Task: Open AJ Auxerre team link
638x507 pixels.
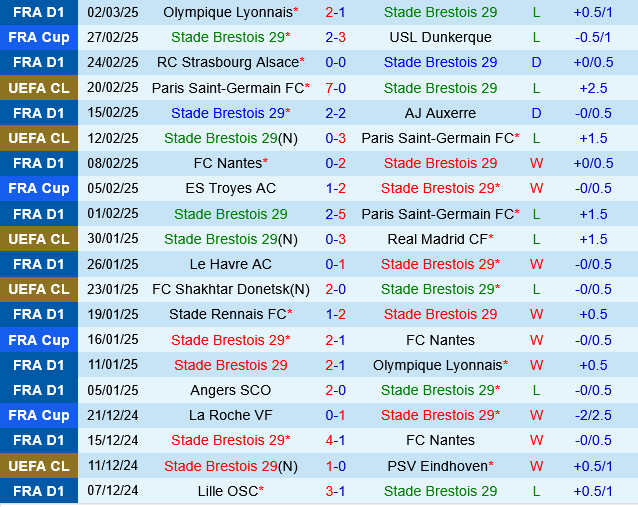Action: tap(440, 113)
